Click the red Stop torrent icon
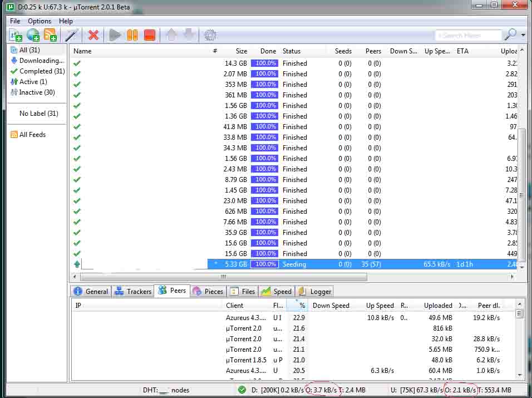This screenshot has height=398, width=532. 149,35
